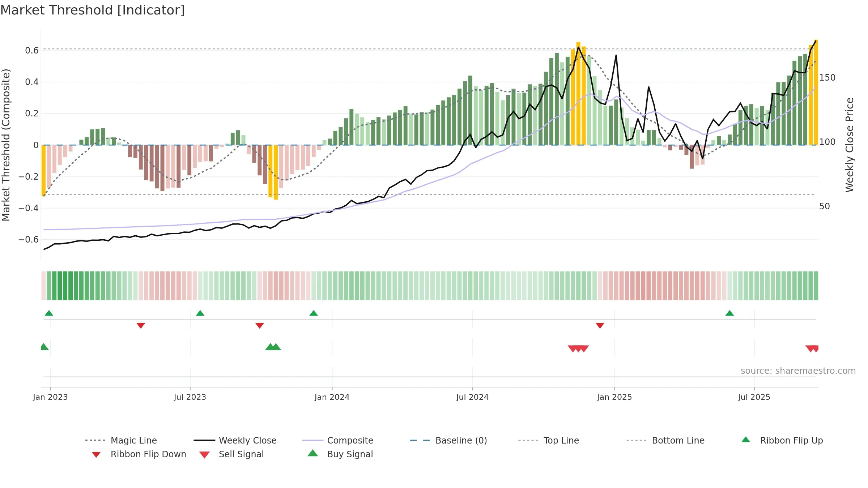Click the Buy Signal triangle at chart start
The image size is (868, 488).
(x=44, y=347)
